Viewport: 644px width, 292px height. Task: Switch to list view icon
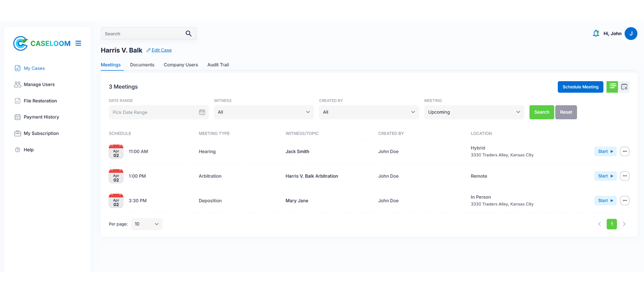tap(612, 87)
